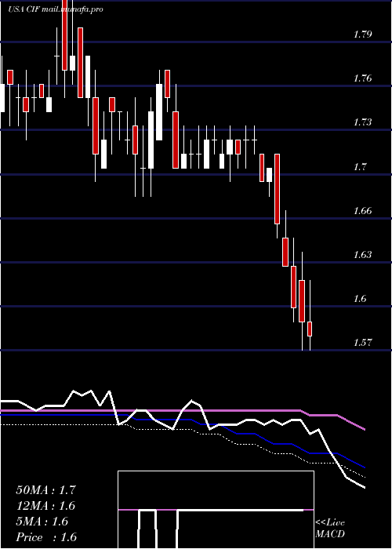
Task: Click the MACD inset chart box
Action: tap(216, 510)
